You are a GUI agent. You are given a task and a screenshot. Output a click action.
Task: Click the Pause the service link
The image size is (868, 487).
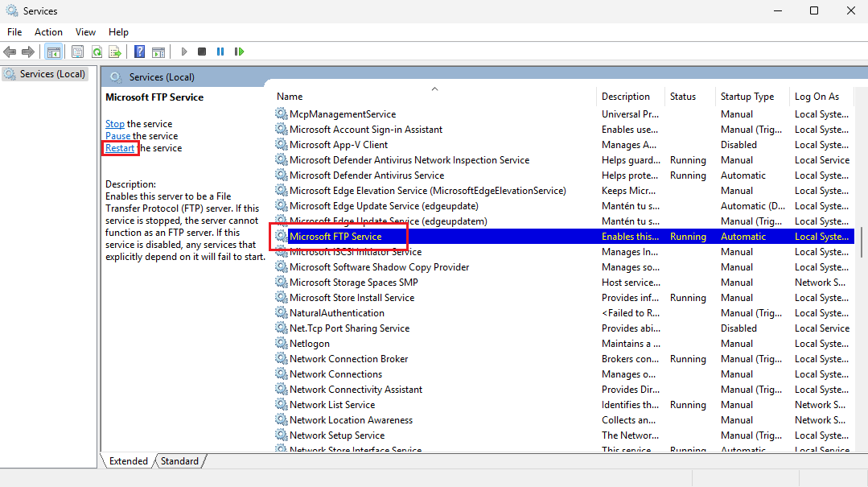(118, 136)
